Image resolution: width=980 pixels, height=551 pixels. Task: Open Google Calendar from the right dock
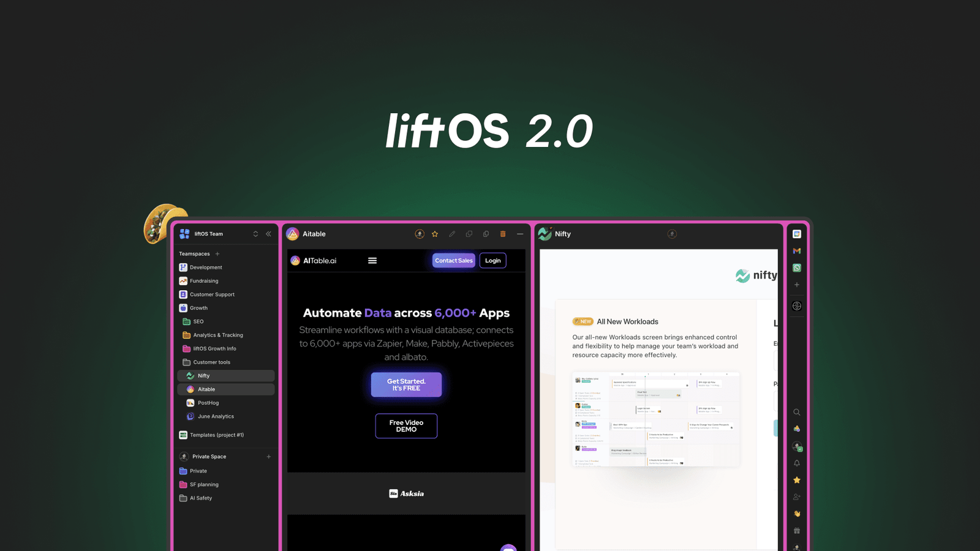(x=797, y=234)
